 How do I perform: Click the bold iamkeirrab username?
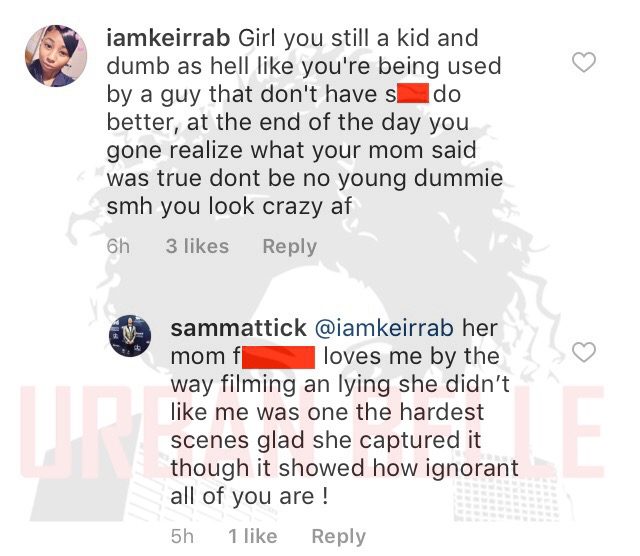coord(168,38)
